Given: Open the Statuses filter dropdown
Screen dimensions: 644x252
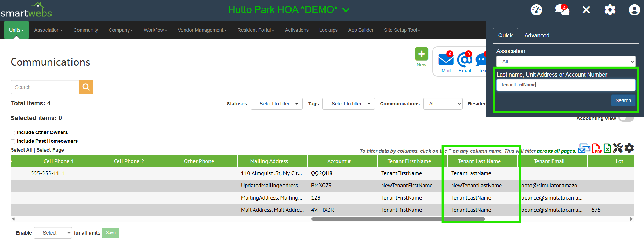Looking at the screenshot, I should click(x=276, y=104).
